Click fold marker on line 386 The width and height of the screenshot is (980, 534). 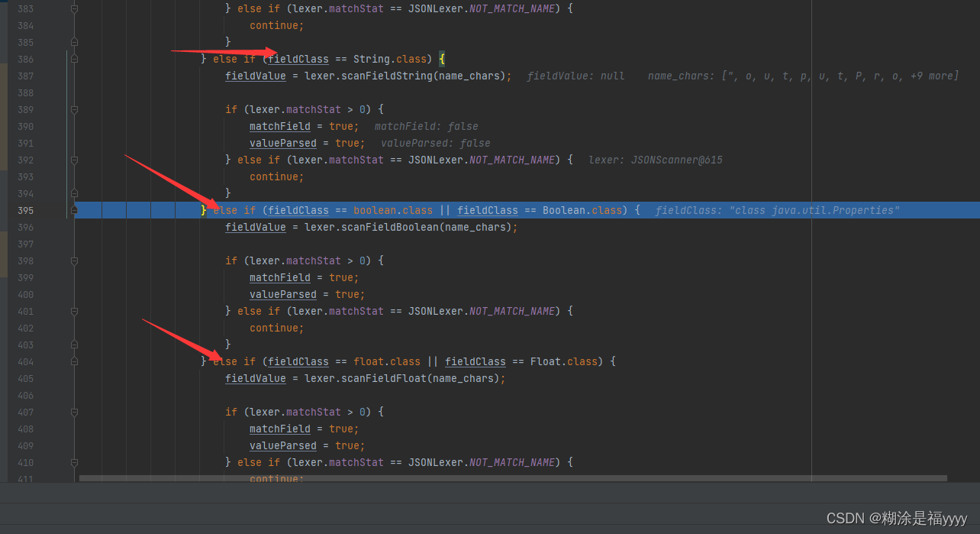[x=74, y=59]
